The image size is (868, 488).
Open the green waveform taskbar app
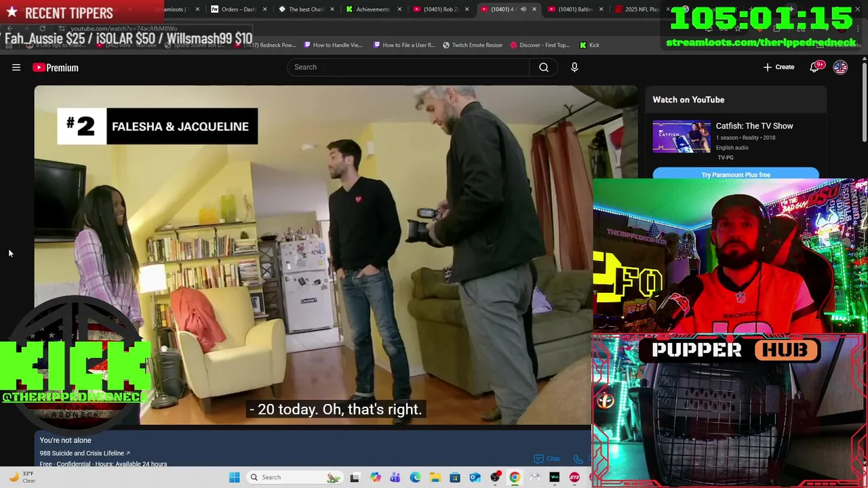(x=555, y=477)
